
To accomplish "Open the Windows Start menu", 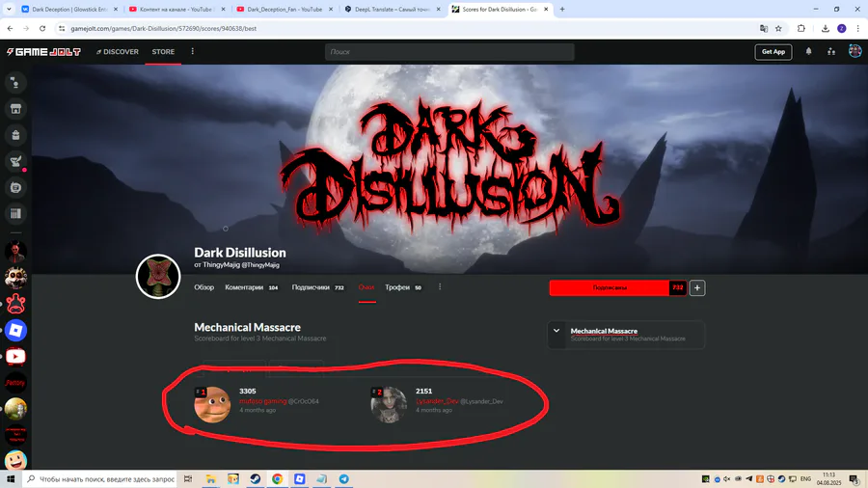I will (x=11, y=478).
